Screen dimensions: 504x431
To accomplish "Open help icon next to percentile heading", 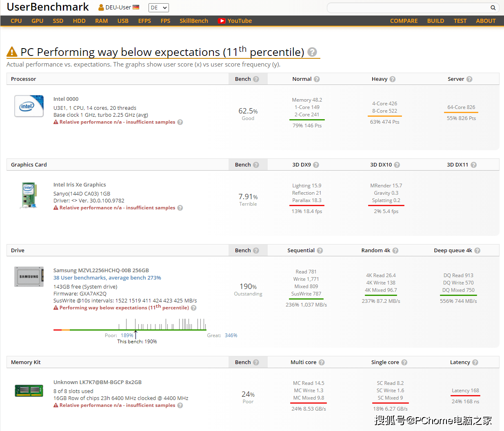I will tap(312, 52).
